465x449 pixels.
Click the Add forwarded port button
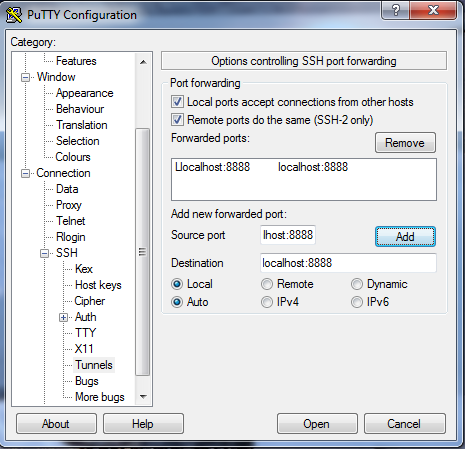[x=405, y=237]
